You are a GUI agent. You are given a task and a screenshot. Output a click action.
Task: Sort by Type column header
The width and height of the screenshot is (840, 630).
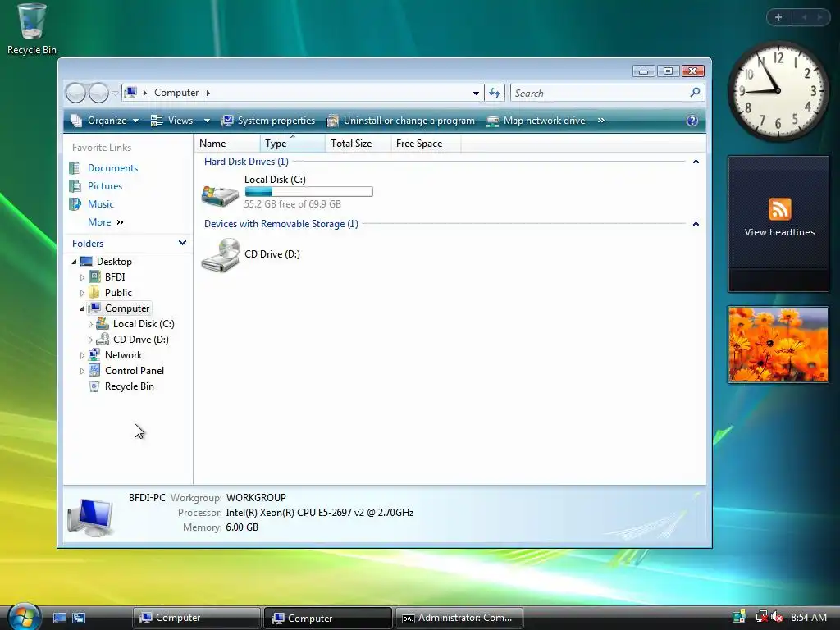tap(293, 143)
